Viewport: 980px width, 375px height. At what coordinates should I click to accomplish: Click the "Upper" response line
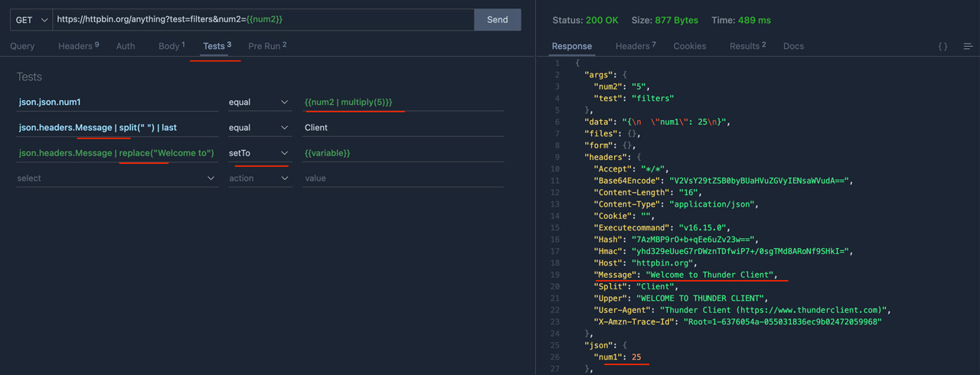pyautogui.click(x=681, y=298)
